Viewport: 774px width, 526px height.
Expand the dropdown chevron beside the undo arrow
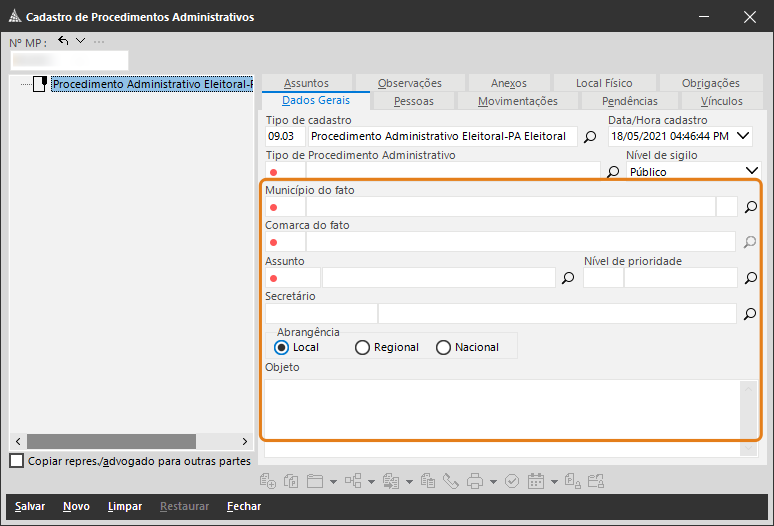pyautogui.click(x=80, y=40)
